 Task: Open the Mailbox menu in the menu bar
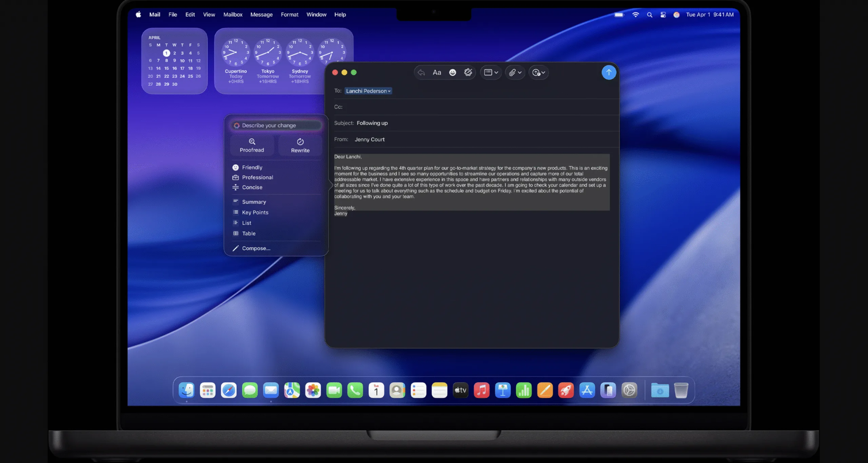[233, 15]
